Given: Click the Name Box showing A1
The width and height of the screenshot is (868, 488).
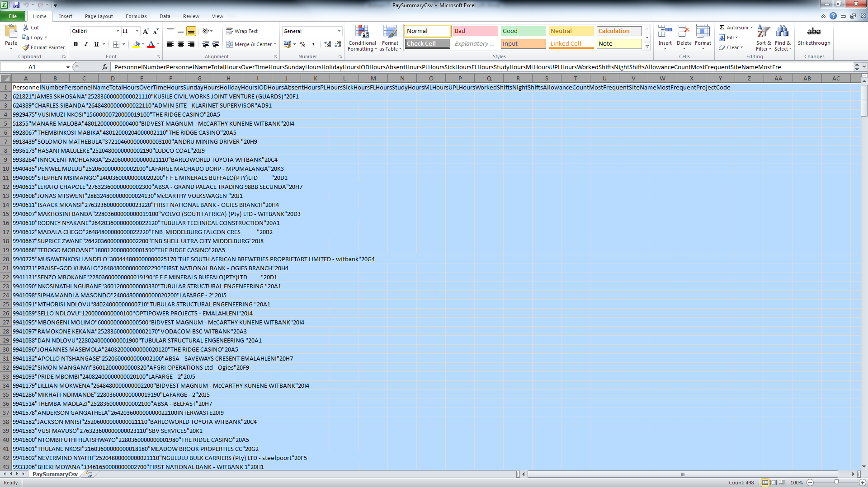Looking at the screenshot, I should (x=33, y=67).
